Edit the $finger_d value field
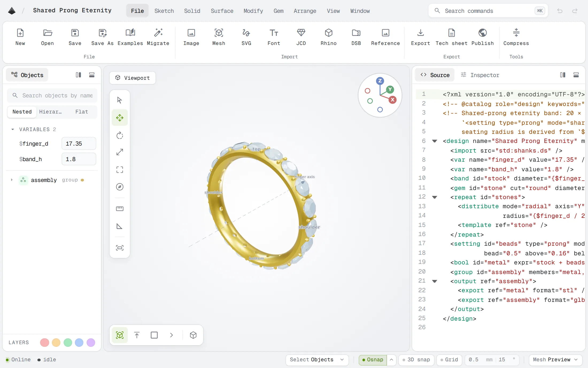The image size is (588, 368). [x=79, y=143]
